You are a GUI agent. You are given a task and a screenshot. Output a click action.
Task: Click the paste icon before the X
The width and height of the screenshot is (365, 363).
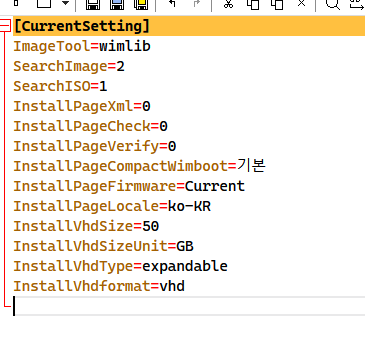pos(277,4)
